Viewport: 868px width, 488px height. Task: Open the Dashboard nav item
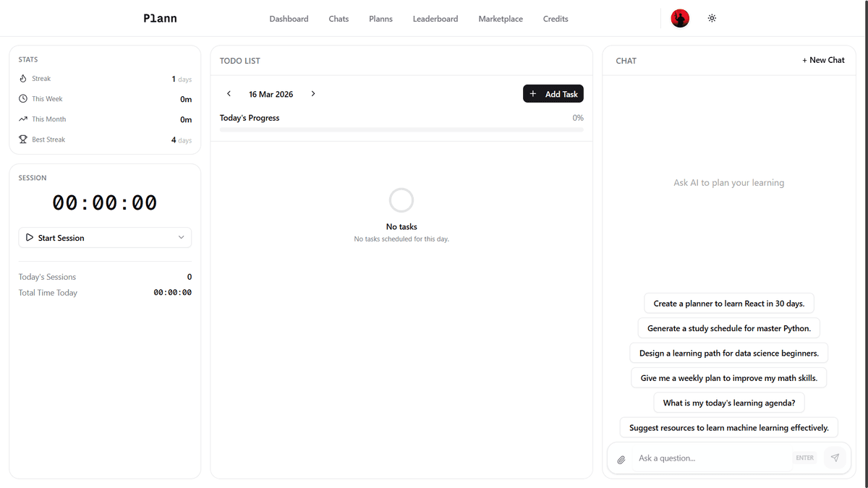(x=289, y=19)
